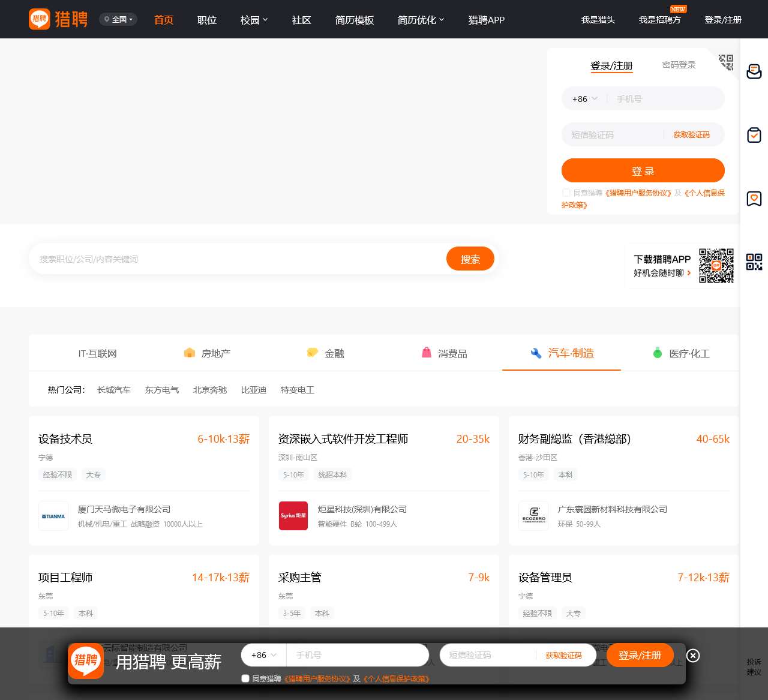Check the agreement box in bottom banner
The image size is (768, 700).
245,678
